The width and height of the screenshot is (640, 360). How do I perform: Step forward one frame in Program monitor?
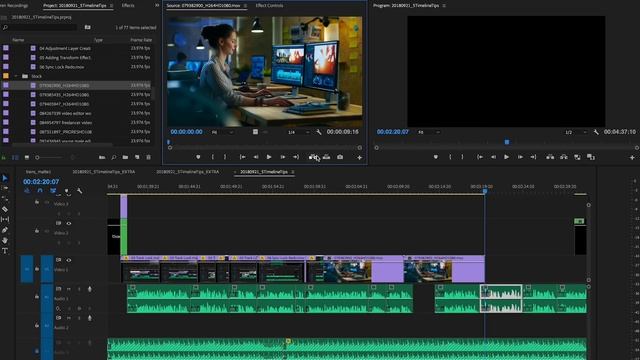(x=520, y=157)
